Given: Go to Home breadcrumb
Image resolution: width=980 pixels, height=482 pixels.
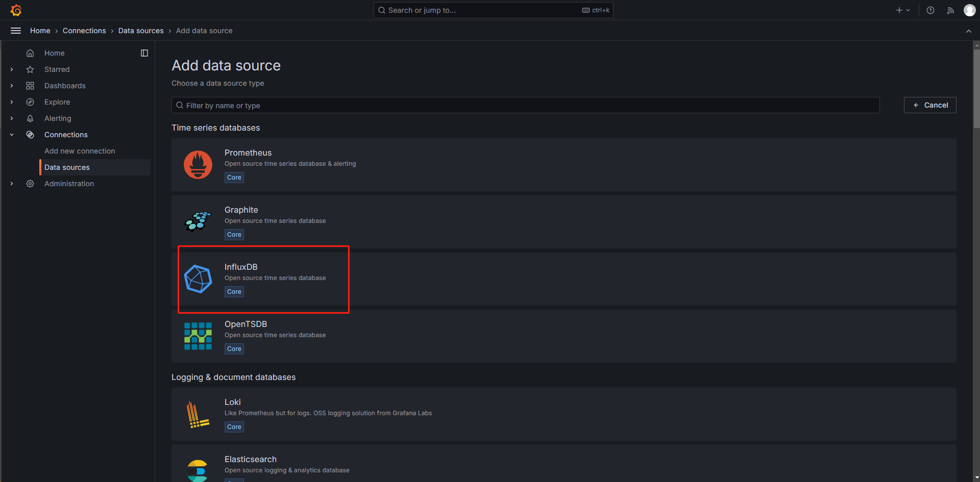Looking at the screenshot, I should (x=40, y=31).
